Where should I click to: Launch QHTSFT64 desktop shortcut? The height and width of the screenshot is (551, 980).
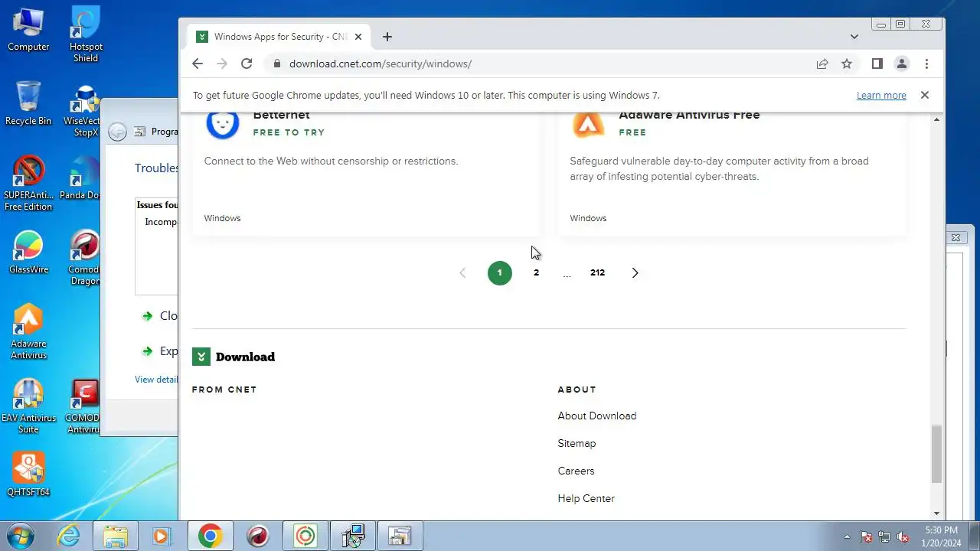(28, 474)
